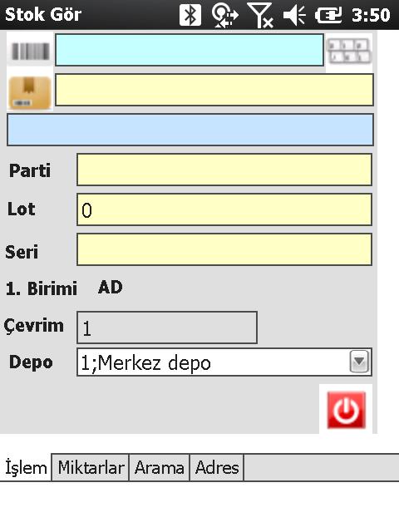Expand the Depo dropdown arrow
This screenshot has width=399, height=532.
pos(359,362)
